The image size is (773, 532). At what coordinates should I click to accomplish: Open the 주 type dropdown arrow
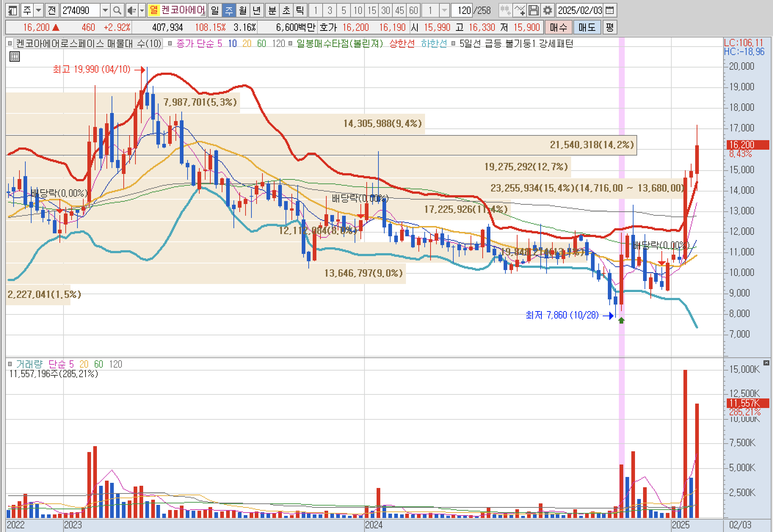[38, 10]
